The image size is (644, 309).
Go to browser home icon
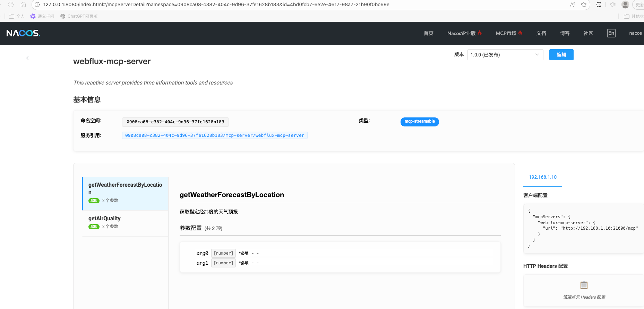click(x=23, y=5)
